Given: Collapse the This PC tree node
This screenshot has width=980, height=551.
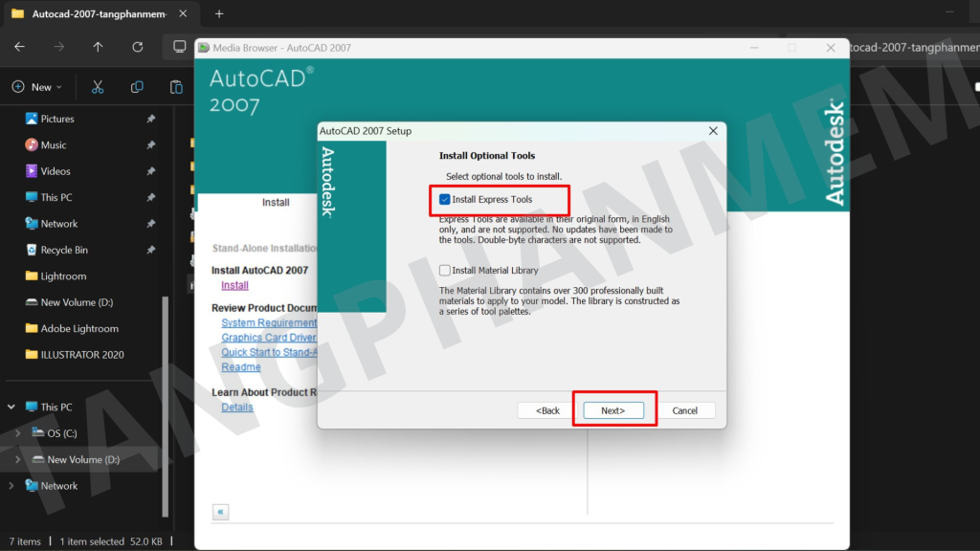Looking at the screenshot, I should pos(11,407).
